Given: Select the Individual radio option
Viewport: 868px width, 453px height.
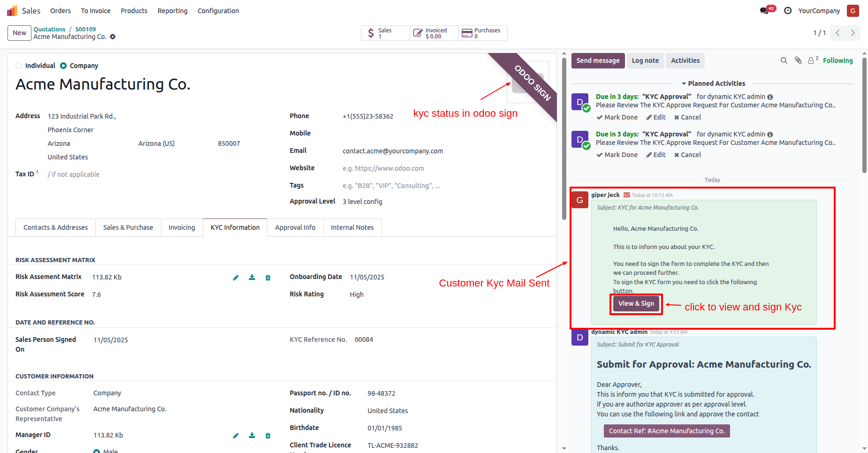Looking at the screenshot, I should [x=19, y=66].
